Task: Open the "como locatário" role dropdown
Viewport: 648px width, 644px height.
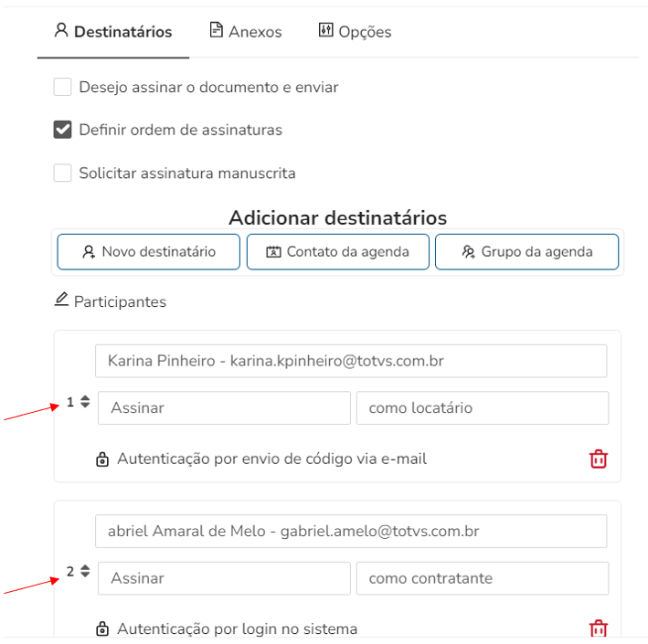Action: pyautogui.click(x=482, y=408)
